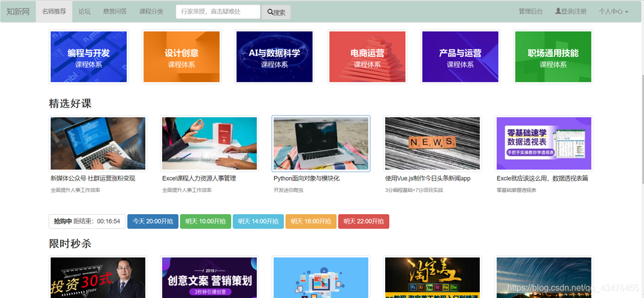Open course title Python面向对象与模块化
Image resolution: width=644 pixels, height=298 pixels.
click(x=307, y=179)
